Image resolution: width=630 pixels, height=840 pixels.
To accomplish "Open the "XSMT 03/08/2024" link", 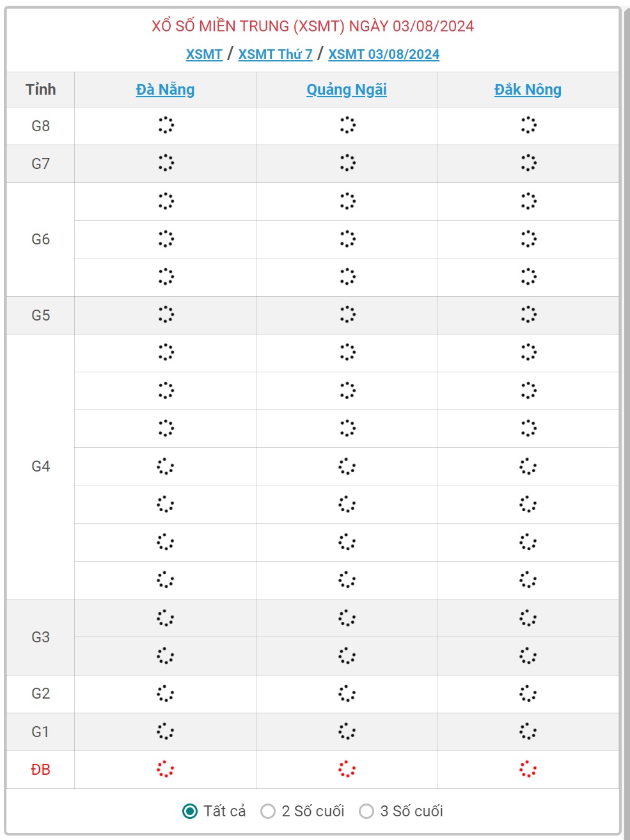I will click(384, 54).
